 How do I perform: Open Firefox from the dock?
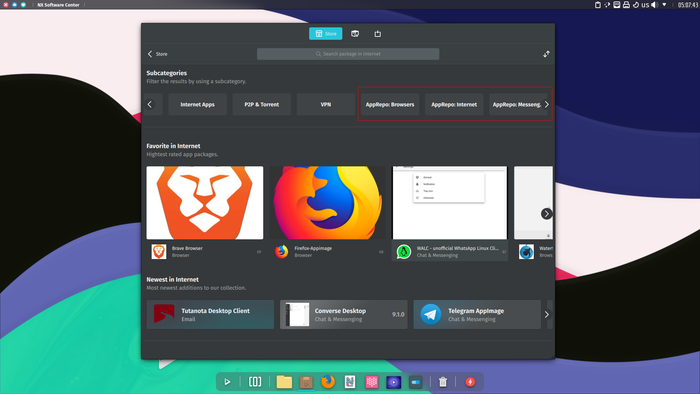point(328,382)
